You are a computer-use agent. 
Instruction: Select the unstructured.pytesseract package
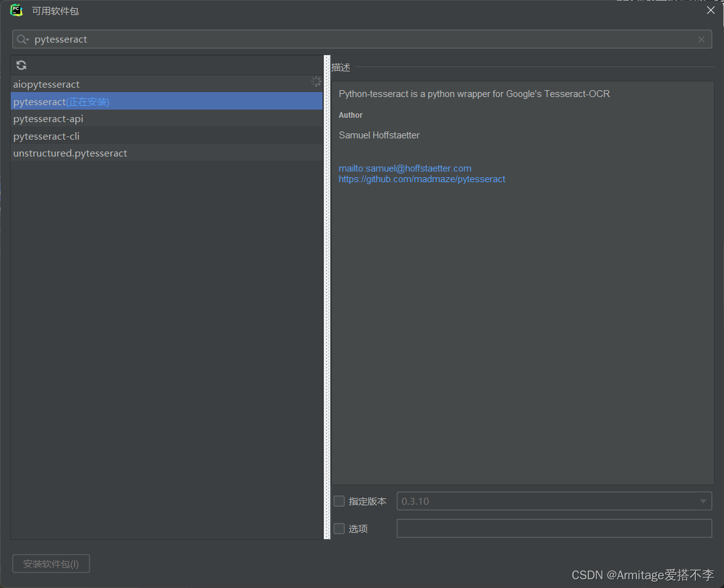pyautogui.click(x=167, y=153)
